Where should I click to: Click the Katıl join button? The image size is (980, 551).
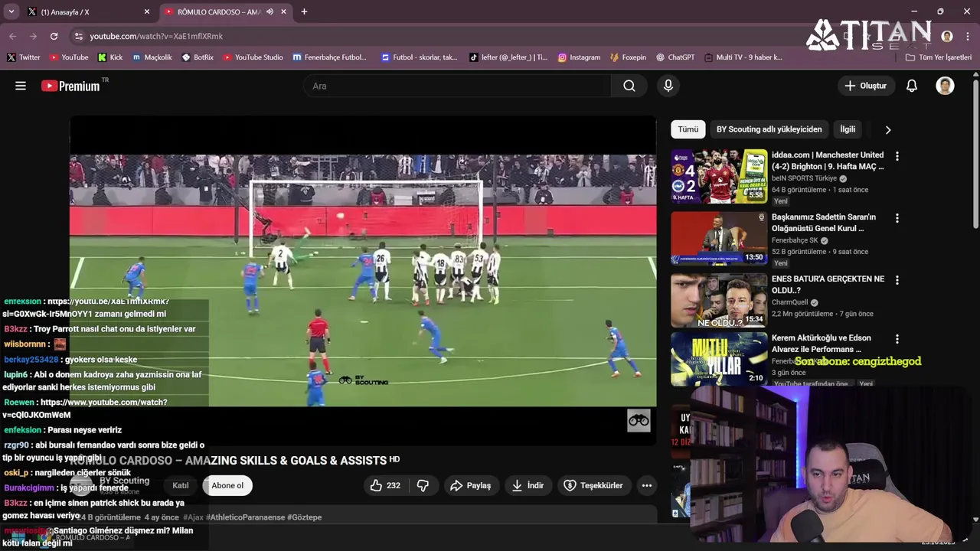tap(181, 485)
